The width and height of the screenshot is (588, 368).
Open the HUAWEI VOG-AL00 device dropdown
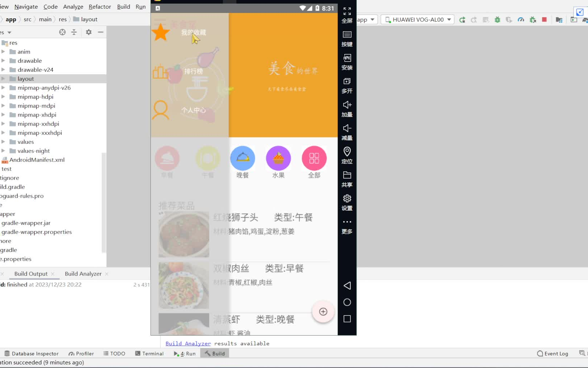click(418, 19)
